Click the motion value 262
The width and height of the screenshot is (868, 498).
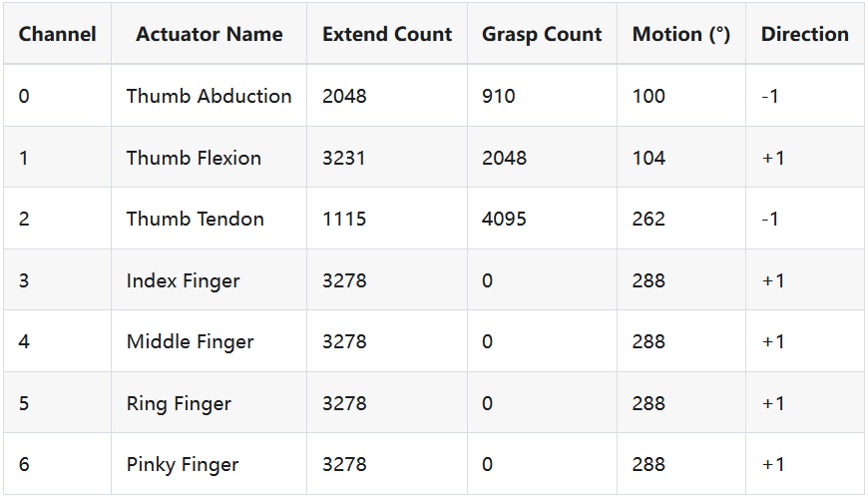click(649, 219)
